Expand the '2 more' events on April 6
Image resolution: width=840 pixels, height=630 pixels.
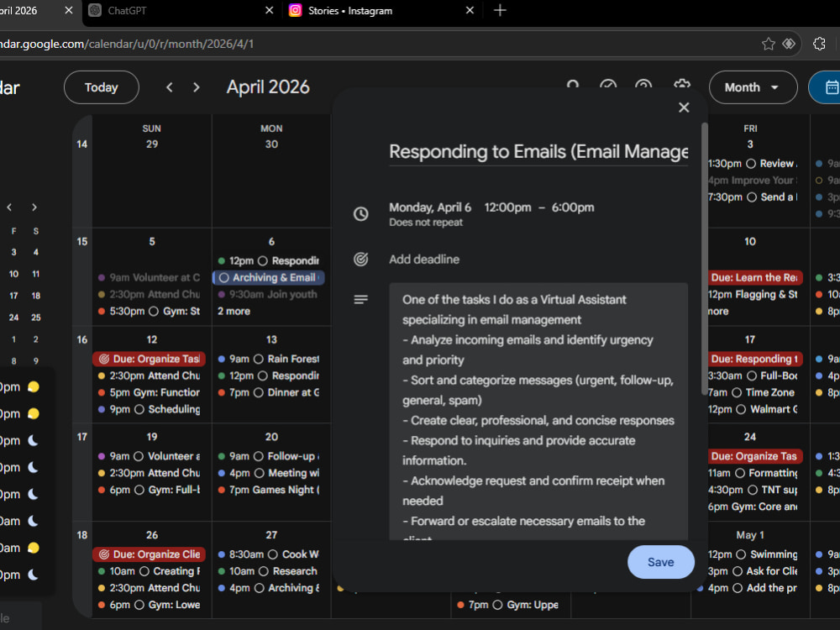[234, 312]
